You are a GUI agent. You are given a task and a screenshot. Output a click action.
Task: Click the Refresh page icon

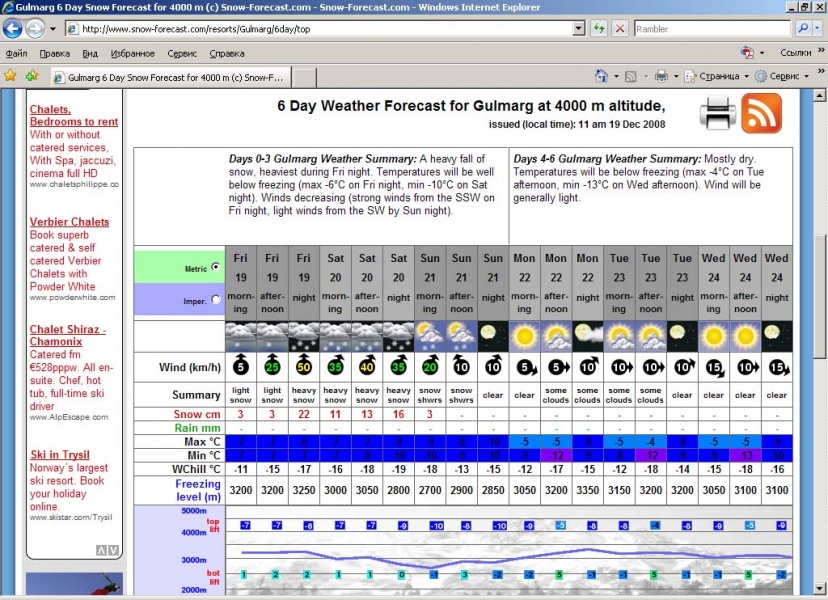pos(598,29)
